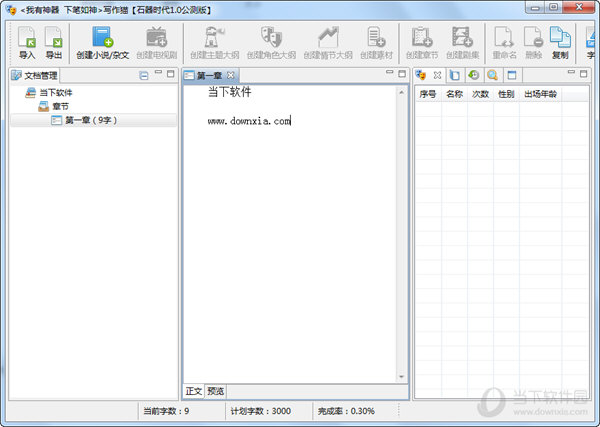Minimize the 文档管理 panel

pyautogui.click(x=158, y=73)
